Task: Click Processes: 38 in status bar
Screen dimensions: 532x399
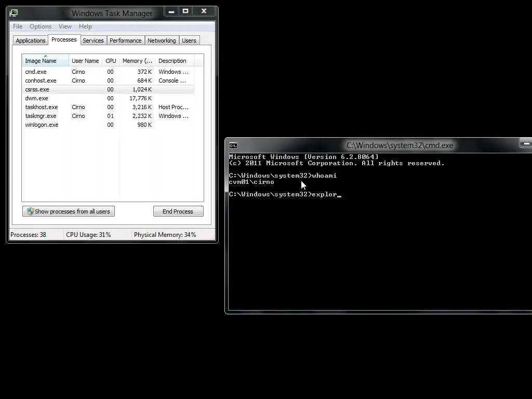Action: 28,235
